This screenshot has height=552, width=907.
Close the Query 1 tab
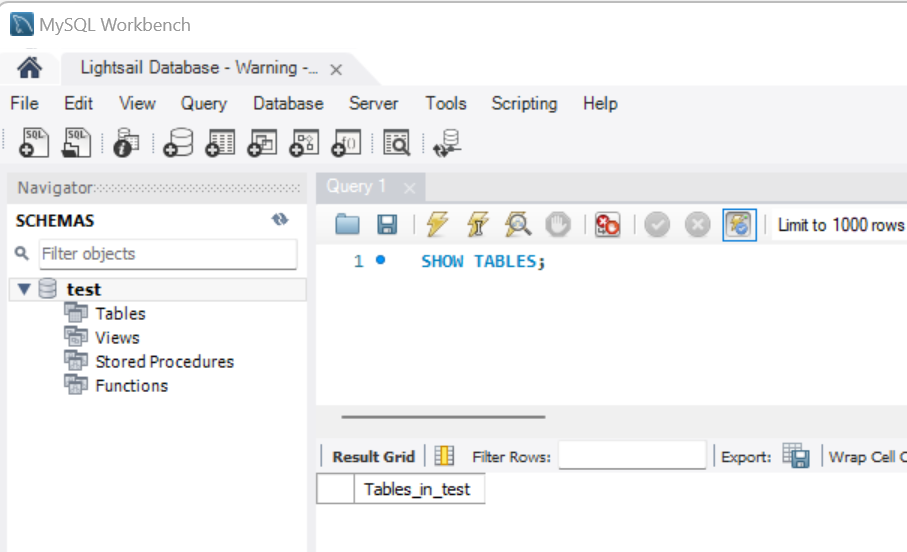click(409, 188)
